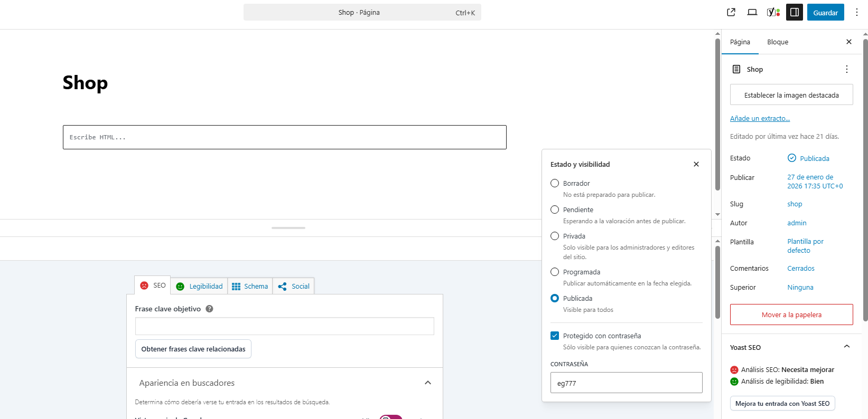The width and height of the screenshot is (868, 419).
Task: Close the Estado y visibilidad popover
Action: click(x=696, y=164)
